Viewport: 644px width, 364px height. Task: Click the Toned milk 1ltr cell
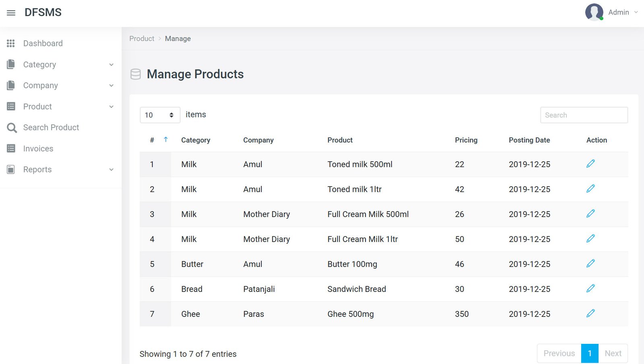(355, 189)
